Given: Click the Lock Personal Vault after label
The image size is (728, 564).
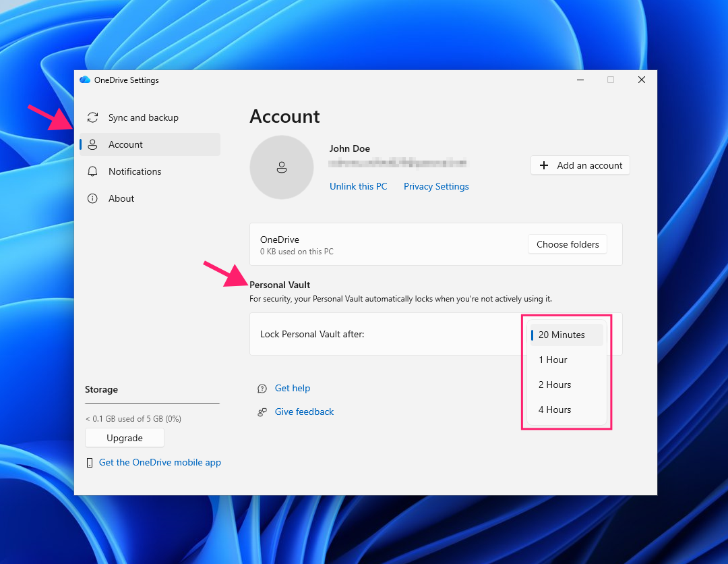Looking at the screenshot, I should [x=312, y=334].
